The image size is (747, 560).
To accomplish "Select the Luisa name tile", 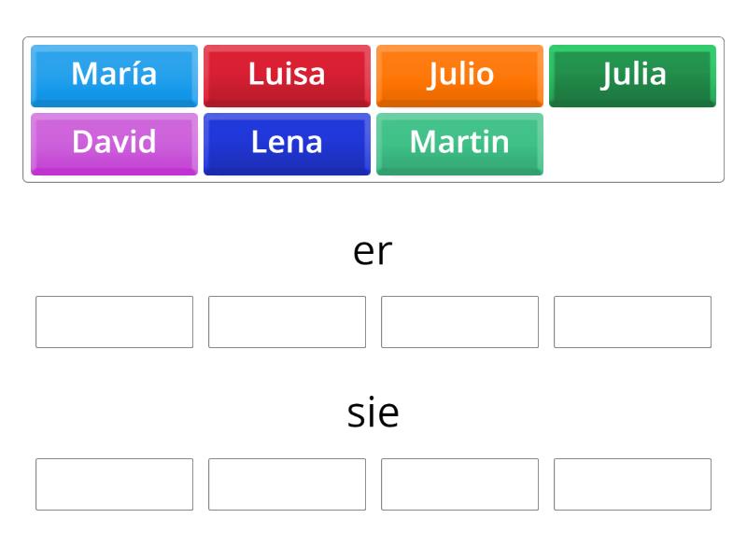I will click(287, 76).
